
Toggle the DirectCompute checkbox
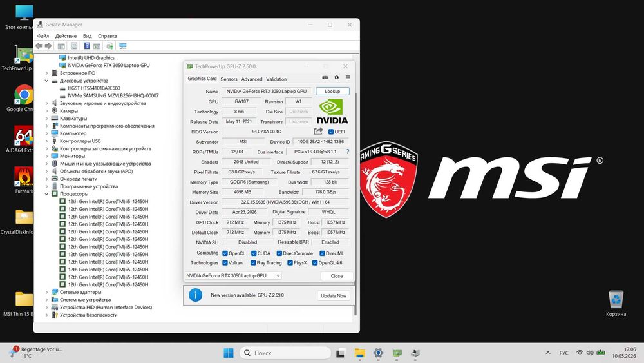tap(279, 253)
